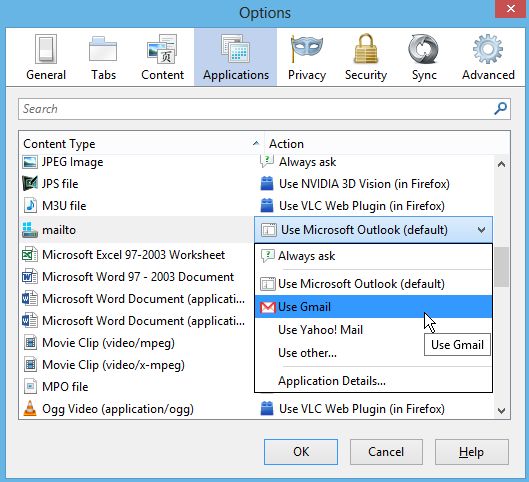Click plugin icon beside Ogg VLC Web Plugin

[267, 408]
